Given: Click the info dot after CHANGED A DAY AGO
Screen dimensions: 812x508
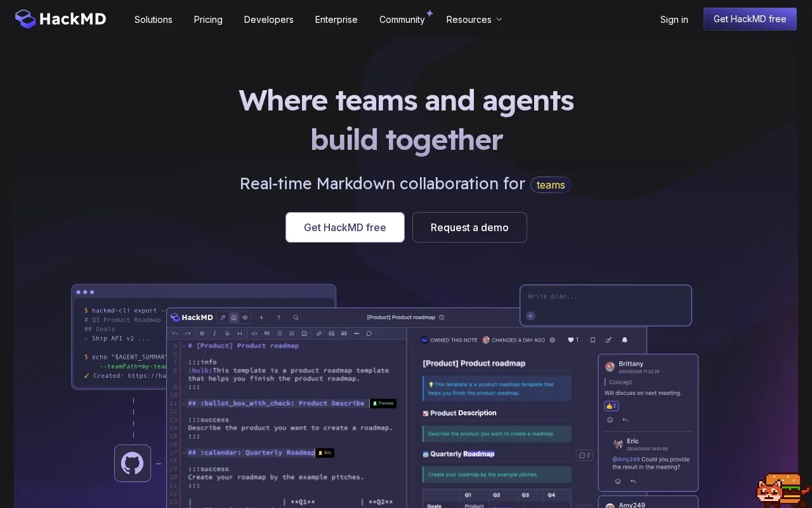Looking at the screenshot, I should [x=553, y=340].
